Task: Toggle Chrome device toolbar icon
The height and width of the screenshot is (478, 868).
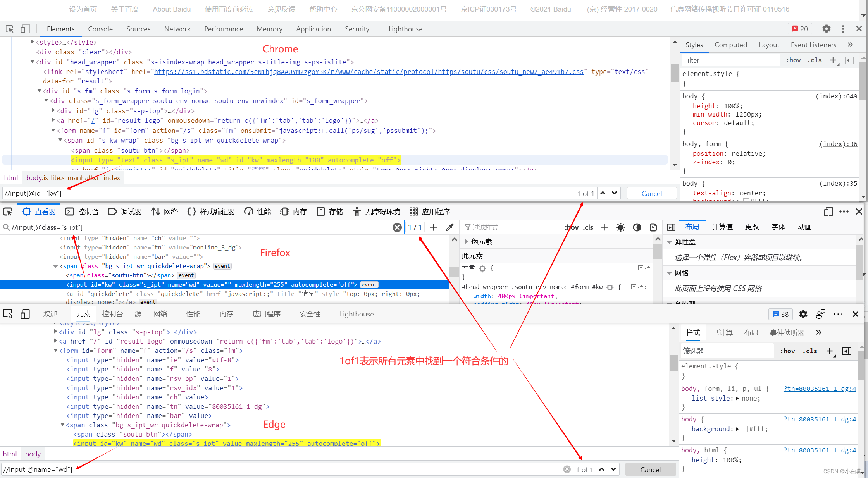Action: click(25, 29)
